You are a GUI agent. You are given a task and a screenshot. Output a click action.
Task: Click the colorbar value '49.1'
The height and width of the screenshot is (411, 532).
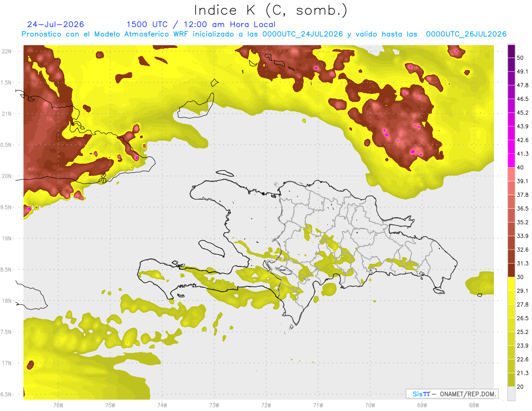point(523,71)
